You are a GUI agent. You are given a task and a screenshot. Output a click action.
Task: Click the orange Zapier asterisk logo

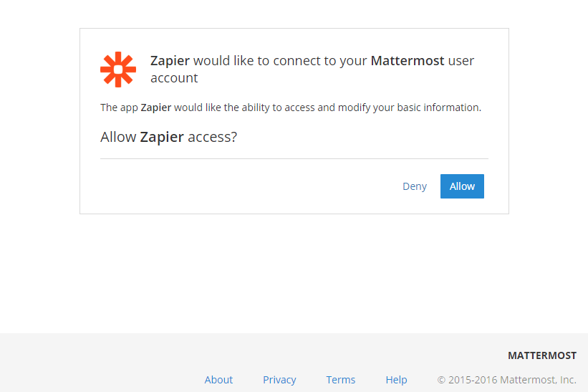(x=118, y=70)
